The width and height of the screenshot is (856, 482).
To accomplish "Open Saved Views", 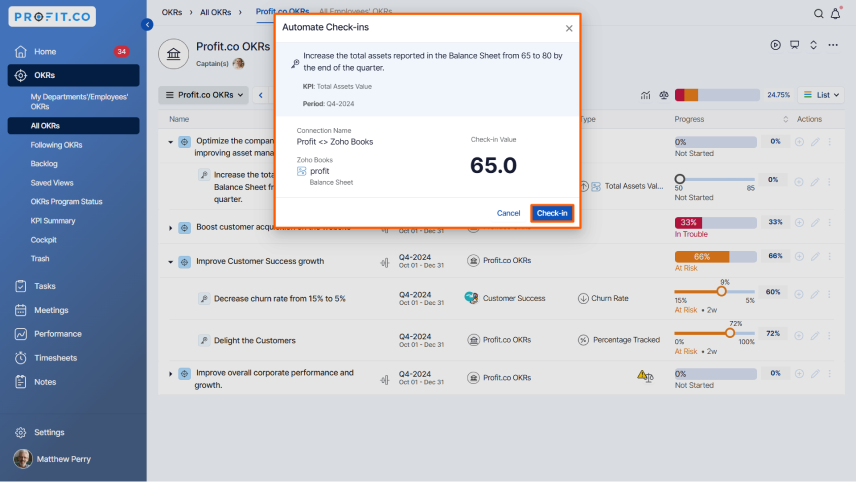I will pyautogui.click(x=52, y=183).
